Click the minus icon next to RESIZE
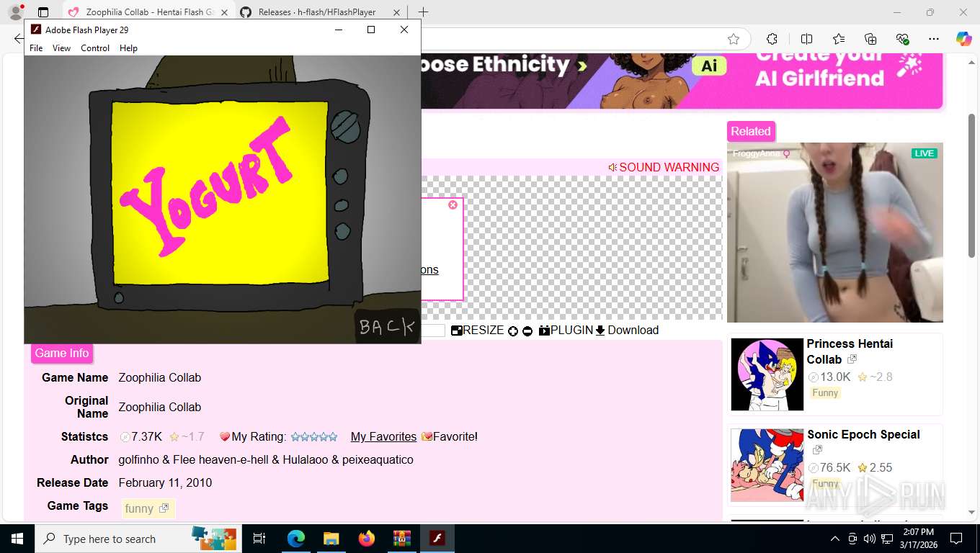This screenshot has width=980, height=553. 527,331
